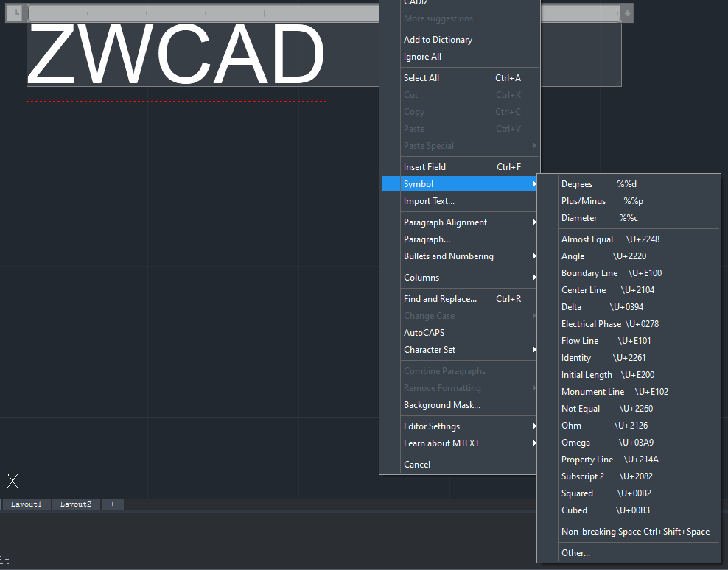Insert the Flow Line symbol
728x570 pixels.
pos(629,341)
